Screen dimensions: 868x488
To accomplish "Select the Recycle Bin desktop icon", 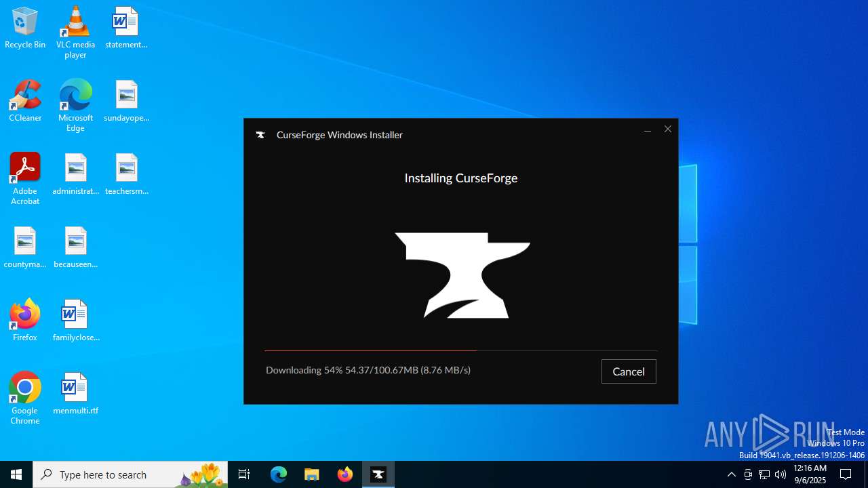I will coord(25,28).
